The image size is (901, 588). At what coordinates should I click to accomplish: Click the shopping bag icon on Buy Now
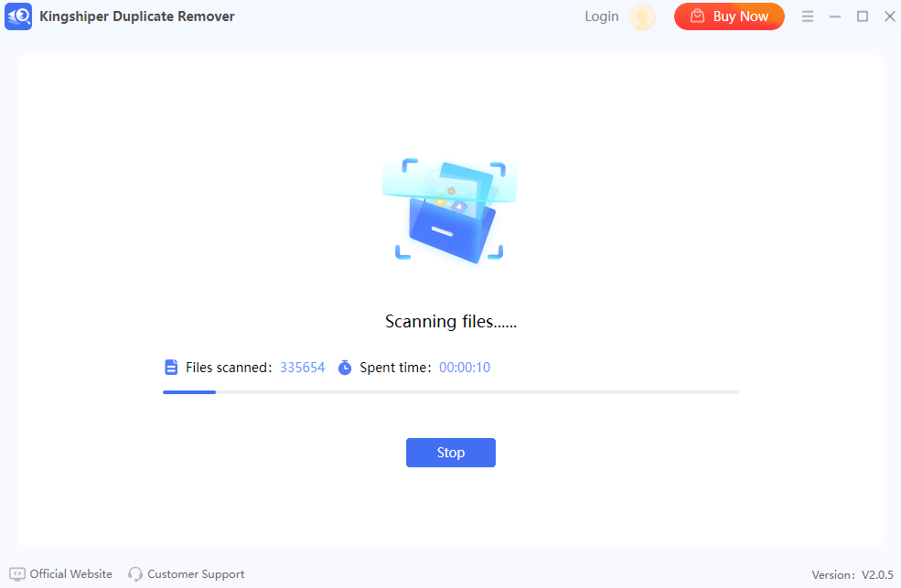pyautogui.click(x=697, y=16)
